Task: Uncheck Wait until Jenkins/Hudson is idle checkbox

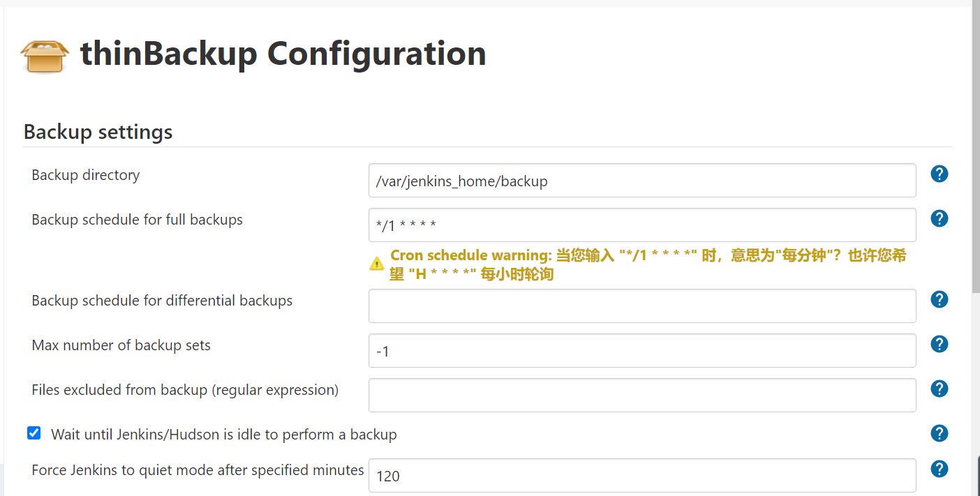Action: pos(34,433)
